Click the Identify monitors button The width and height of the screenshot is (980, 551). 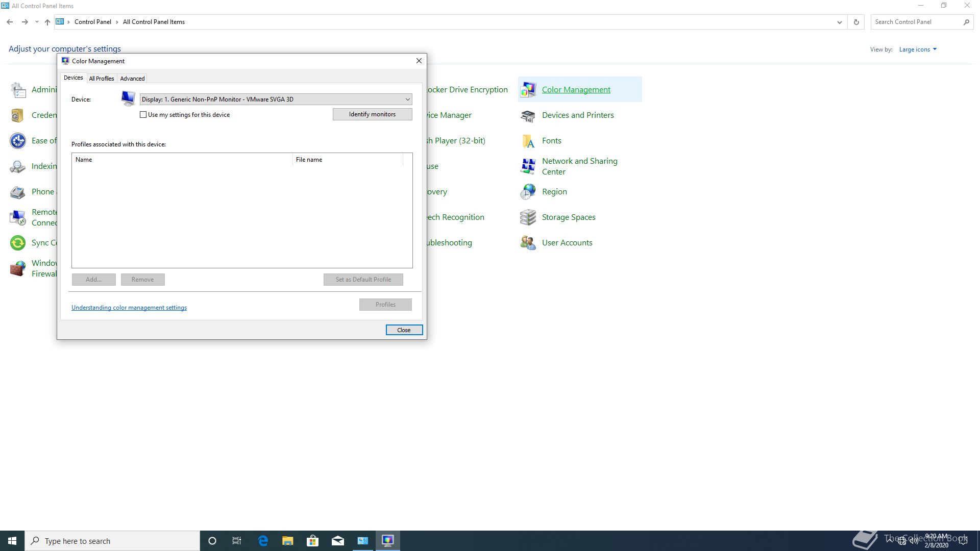click(372, 114)
